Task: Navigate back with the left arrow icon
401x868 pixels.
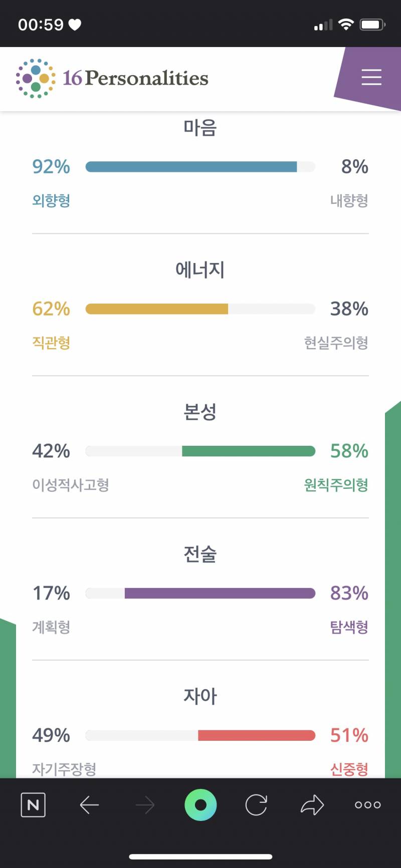Action: pyautogui.click(x=89, y=805)
